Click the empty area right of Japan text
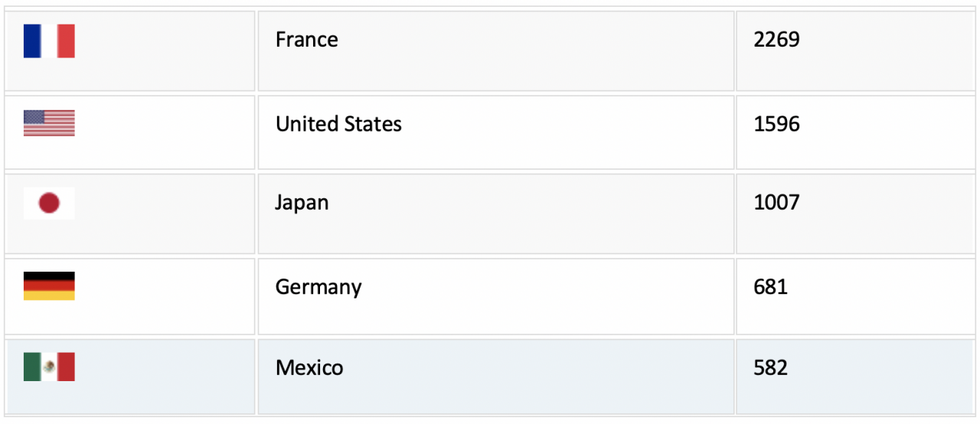Screen dimensions: 980x424 coord(531,214)
